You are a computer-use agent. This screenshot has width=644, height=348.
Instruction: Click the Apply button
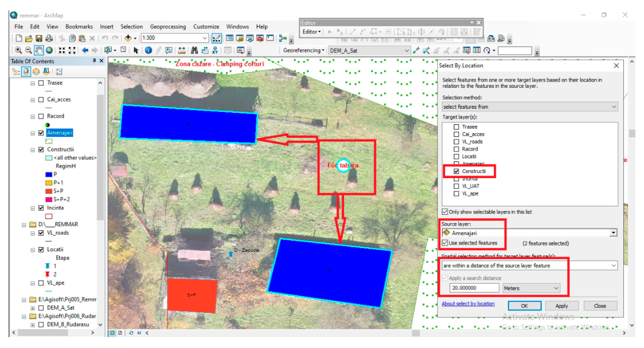pos(562,306)
